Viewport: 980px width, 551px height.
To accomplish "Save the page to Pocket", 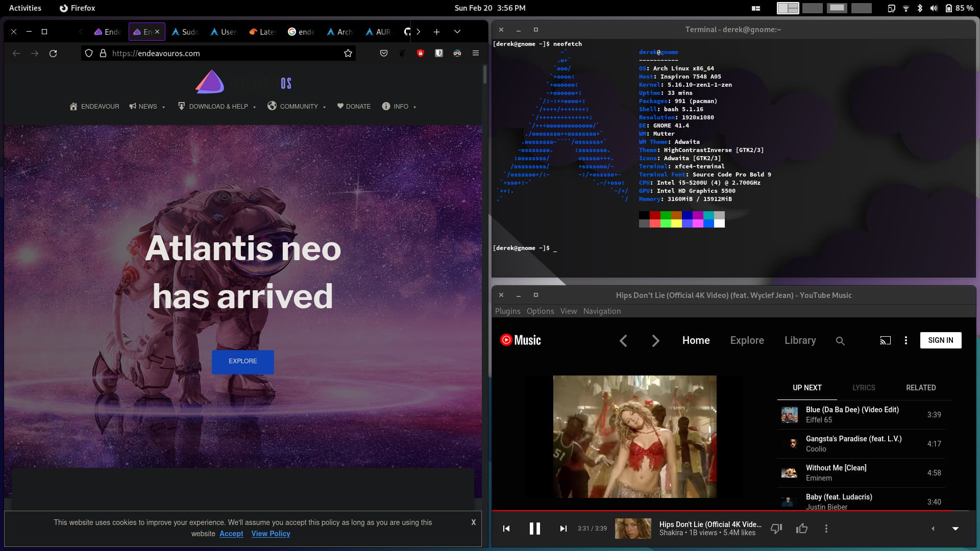I will coord(384,53).
